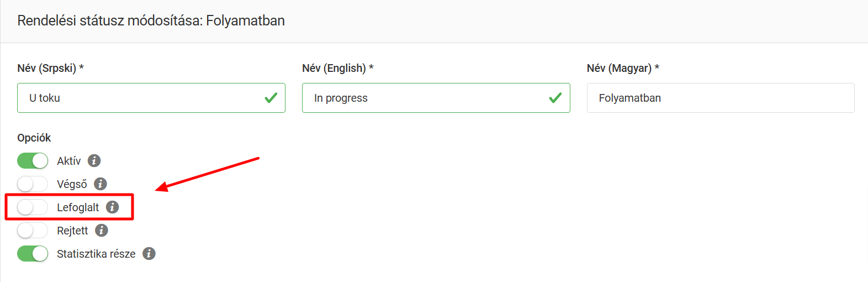Disable the Aktív toggle switch

(x=33, y=161)
